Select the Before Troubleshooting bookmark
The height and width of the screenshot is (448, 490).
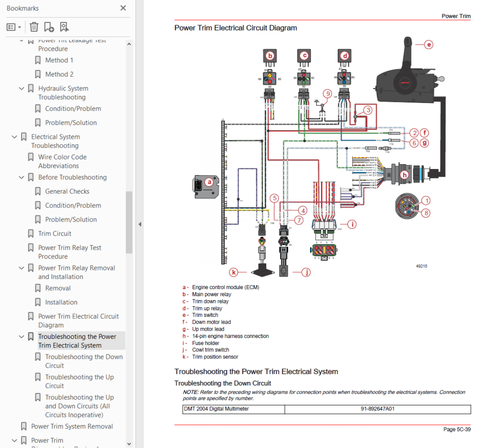pyautogui.click(x=73, y=177)
